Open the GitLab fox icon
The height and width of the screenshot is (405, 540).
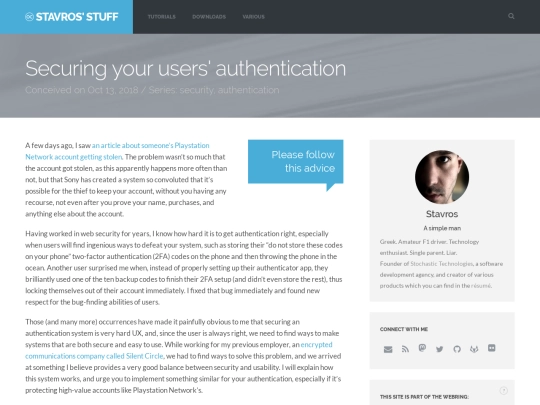pos(474,349)
